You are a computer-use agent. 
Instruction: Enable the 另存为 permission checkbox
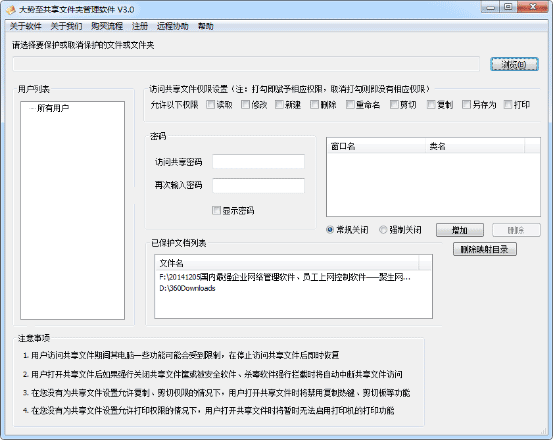[x=466, y=104]
